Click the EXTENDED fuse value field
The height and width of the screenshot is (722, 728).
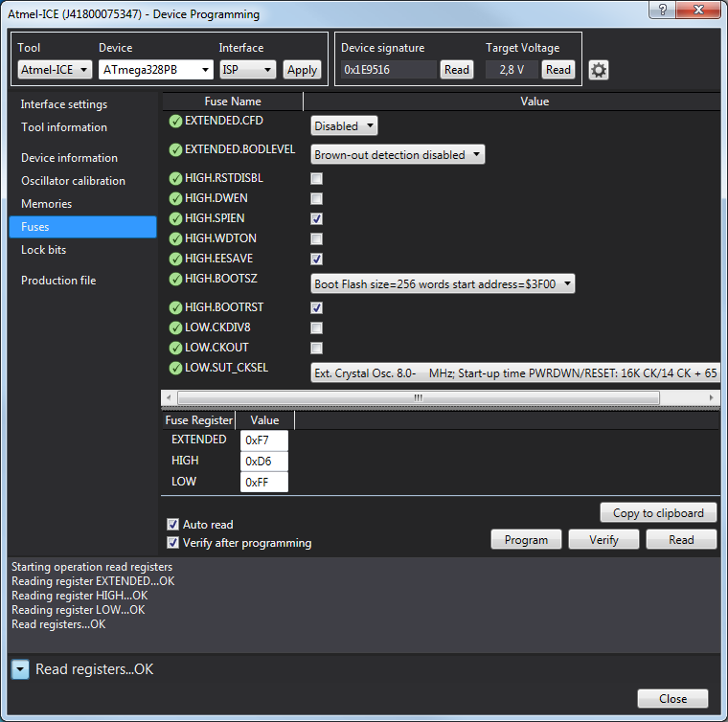[x=264, y=440]
